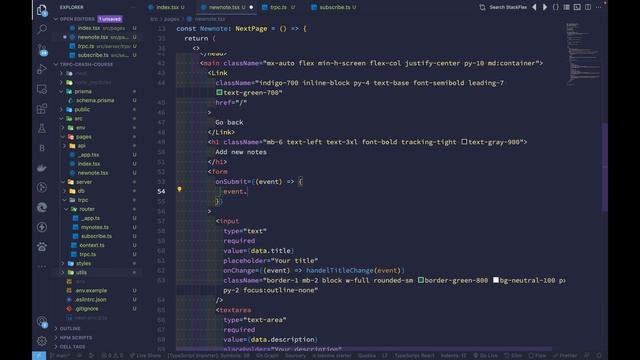Open the preview-to-side icon in editor toolbar
Screen dimensions: 640x360
point(577,7)
